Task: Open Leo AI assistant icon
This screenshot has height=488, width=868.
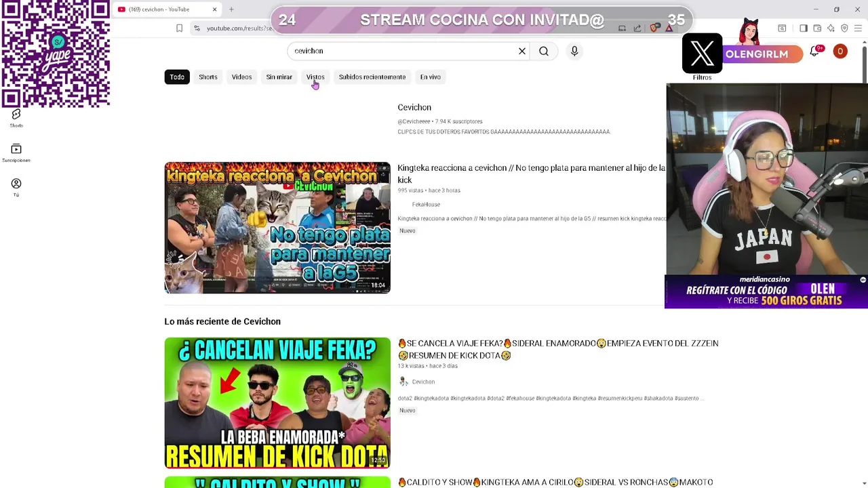Action: [831, 28]
